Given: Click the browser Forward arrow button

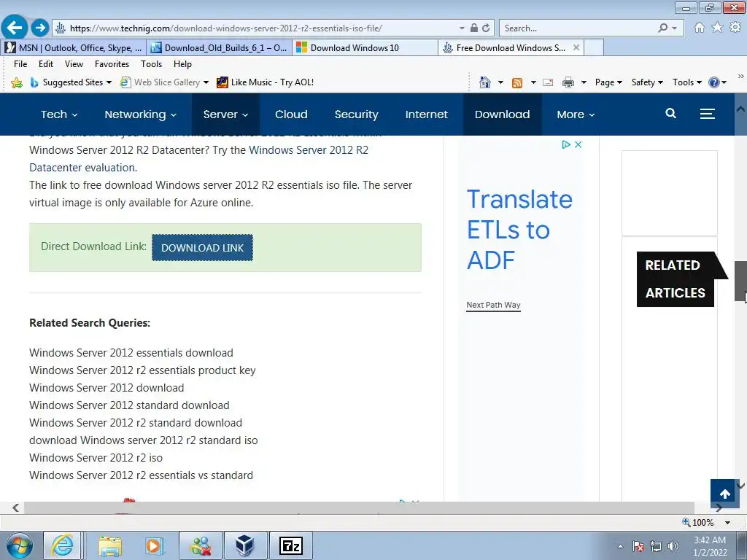Looking at the screenshot, I should pos(40,28).
